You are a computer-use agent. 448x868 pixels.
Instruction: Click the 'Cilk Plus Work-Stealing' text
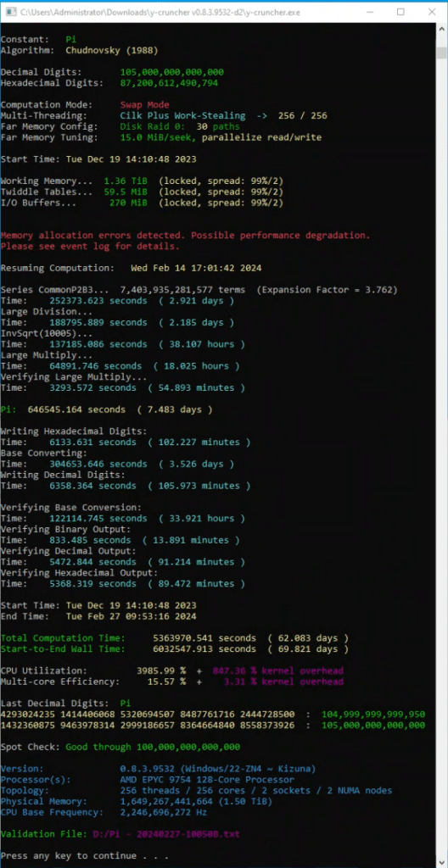tap(182, 115)
